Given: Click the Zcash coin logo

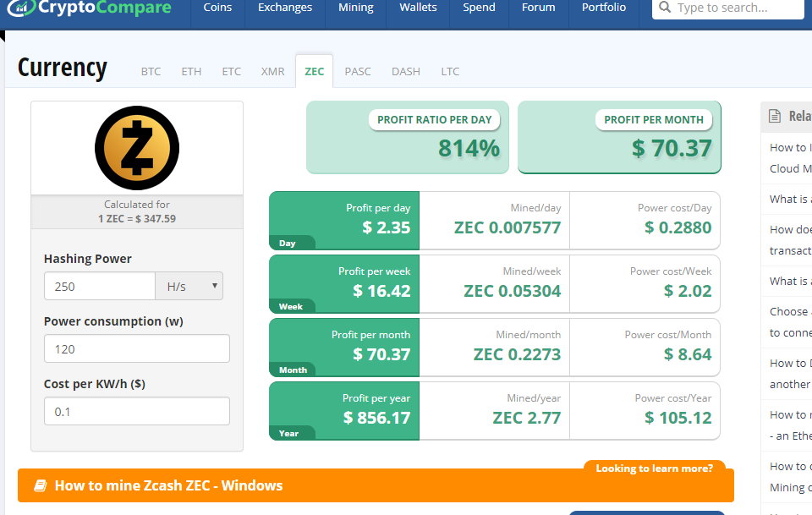Looking at the screenshot, I should tap(137, 148).
